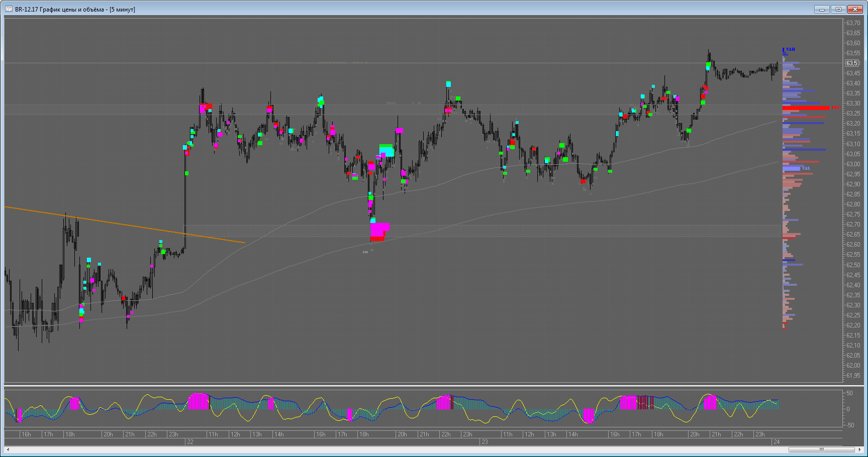
Task: Click the date label 22 on the time axis
Action: click(190, 442)
